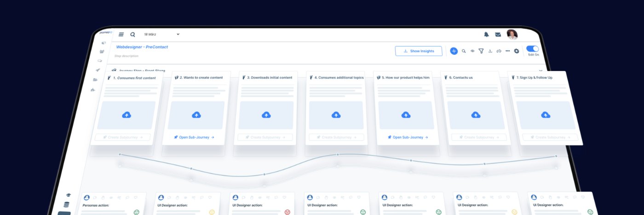The width and height of the screenshot is (644, 215).
Task: Select the paper plane icon in the sidebar
Action: coord(98,70)
